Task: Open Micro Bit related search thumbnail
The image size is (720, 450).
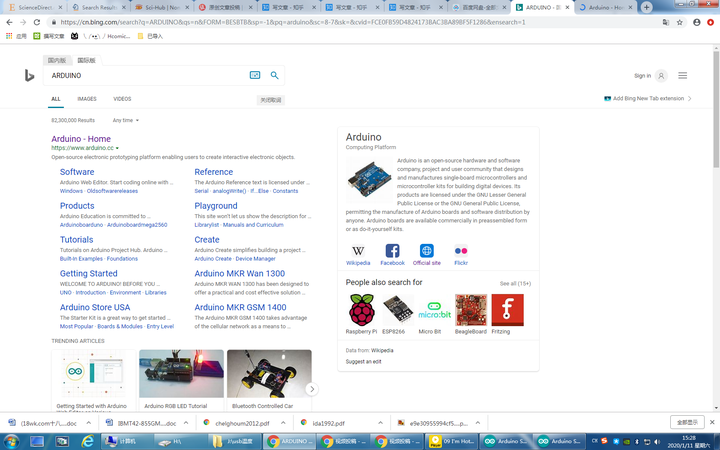Action: coord(434,310)
